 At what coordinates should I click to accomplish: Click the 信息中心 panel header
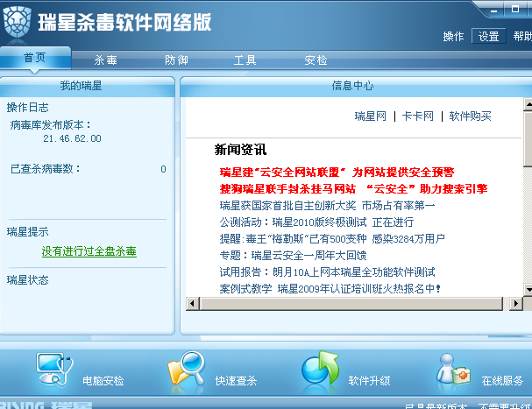352,86
